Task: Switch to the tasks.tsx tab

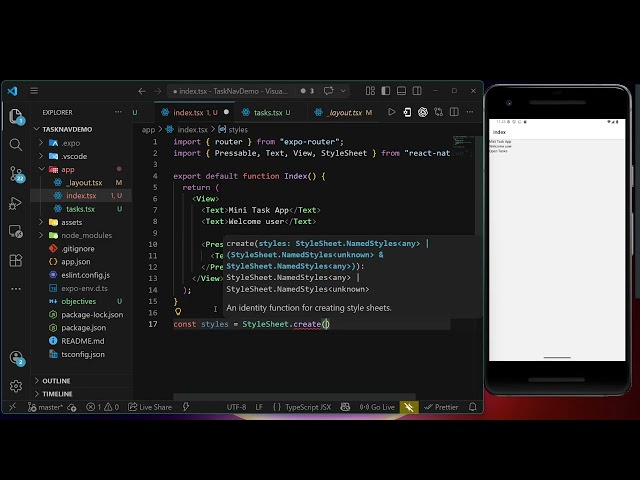Action: tap(271, 112)
